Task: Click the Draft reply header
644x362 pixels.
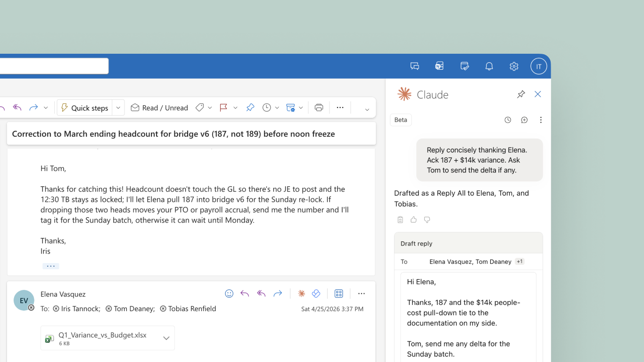Action: point(469,243)
